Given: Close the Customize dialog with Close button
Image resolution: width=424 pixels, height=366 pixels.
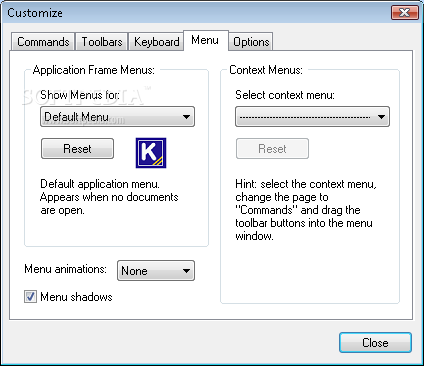Looking at the screenshot, I should point(375,343).
